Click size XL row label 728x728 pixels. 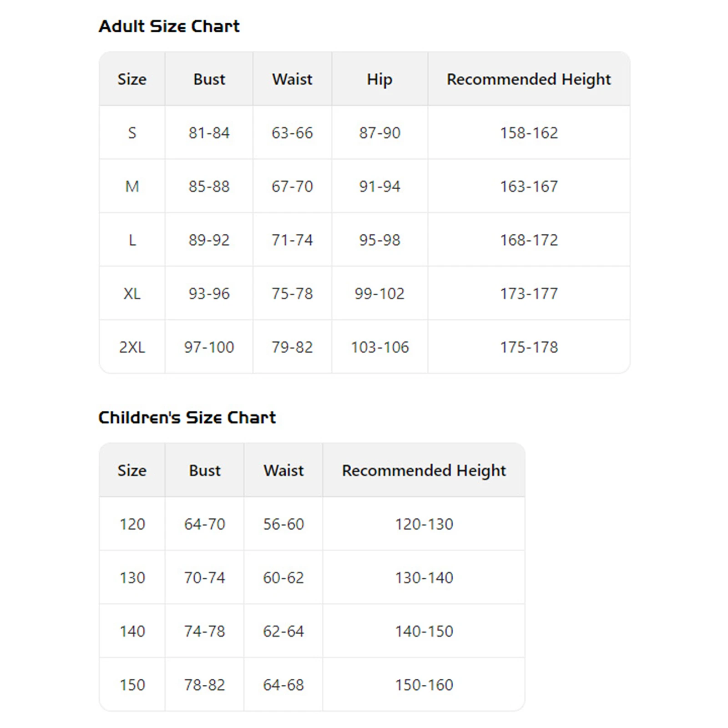tap(132, 294)
